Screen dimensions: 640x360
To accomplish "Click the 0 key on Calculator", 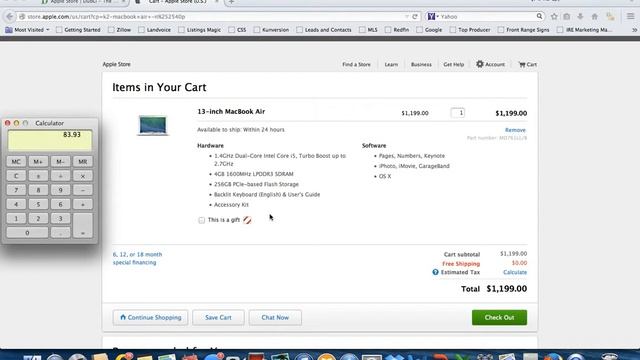I will click(x=27, y=233).
